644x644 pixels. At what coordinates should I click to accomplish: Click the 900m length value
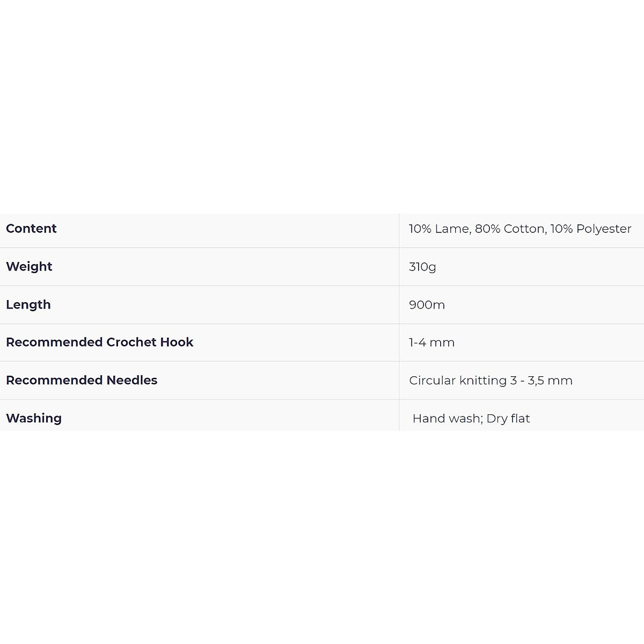tap(427, 305)
